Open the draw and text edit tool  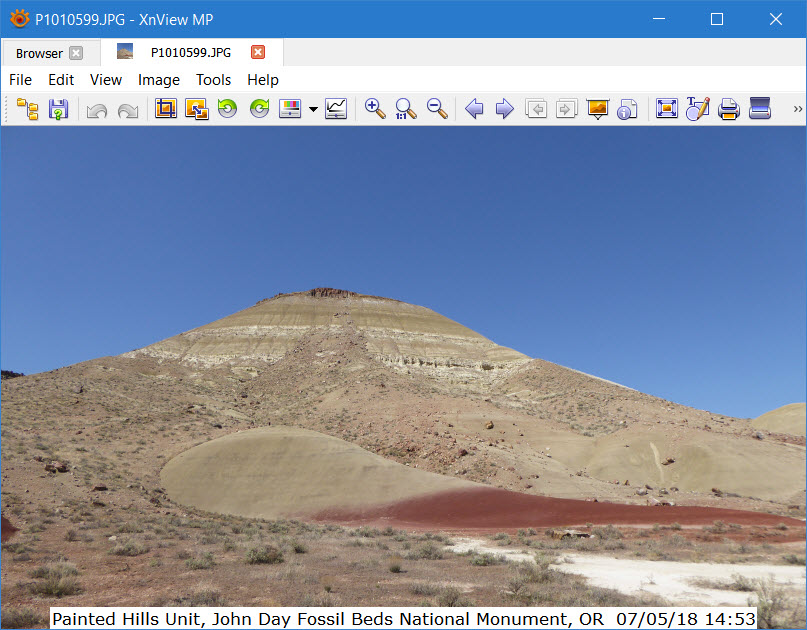698,109
